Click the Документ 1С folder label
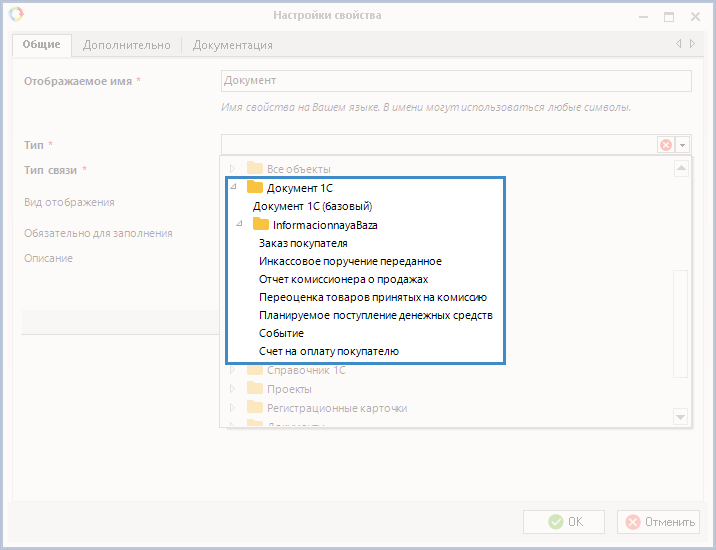 [x=300, y=188]
